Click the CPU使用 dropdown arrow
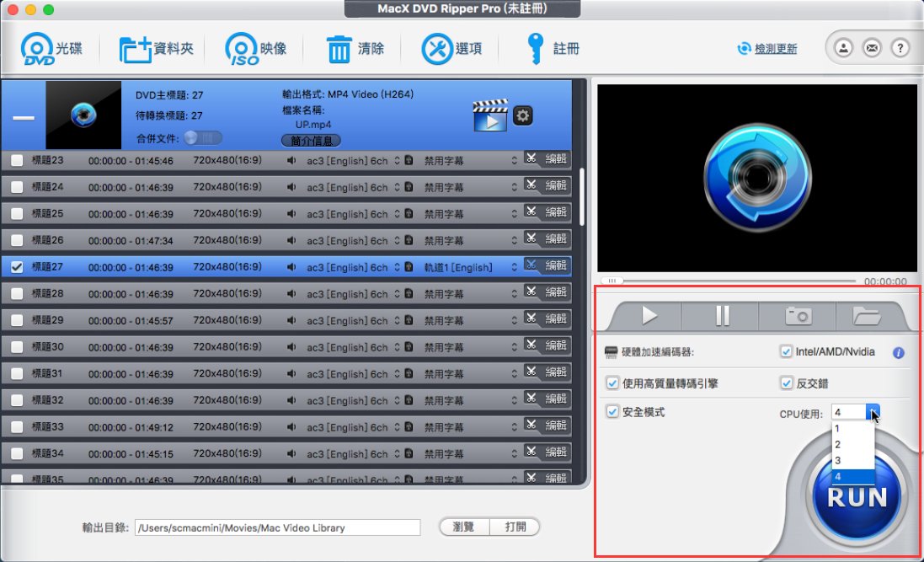 873,412
